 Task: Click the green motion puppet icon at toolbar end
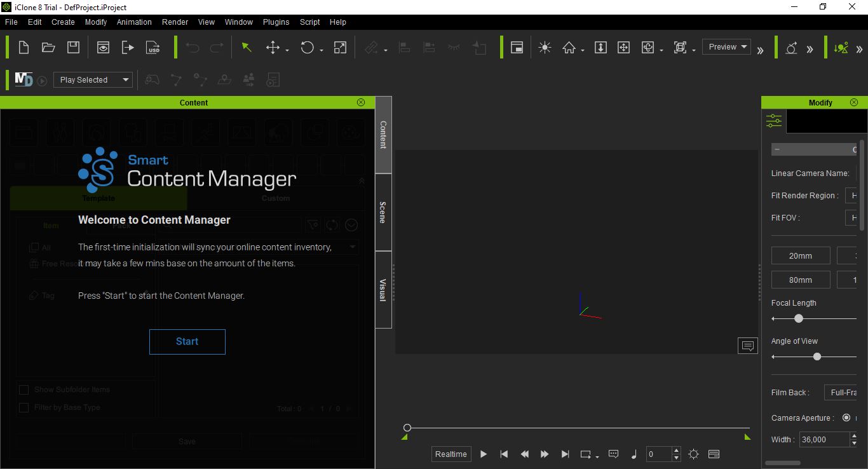(841, 48)
